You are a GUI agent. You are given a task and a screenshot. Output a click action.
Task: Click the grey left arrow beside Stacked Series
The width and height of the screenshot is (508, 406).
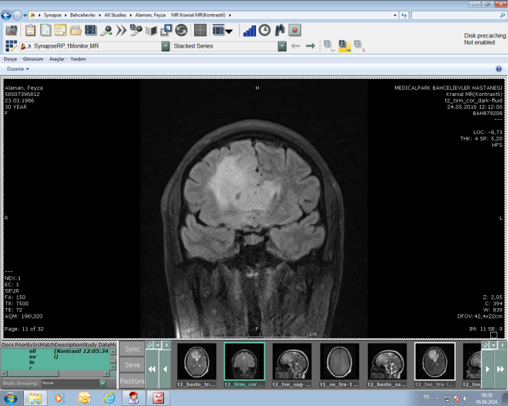(x=295, y=46)
